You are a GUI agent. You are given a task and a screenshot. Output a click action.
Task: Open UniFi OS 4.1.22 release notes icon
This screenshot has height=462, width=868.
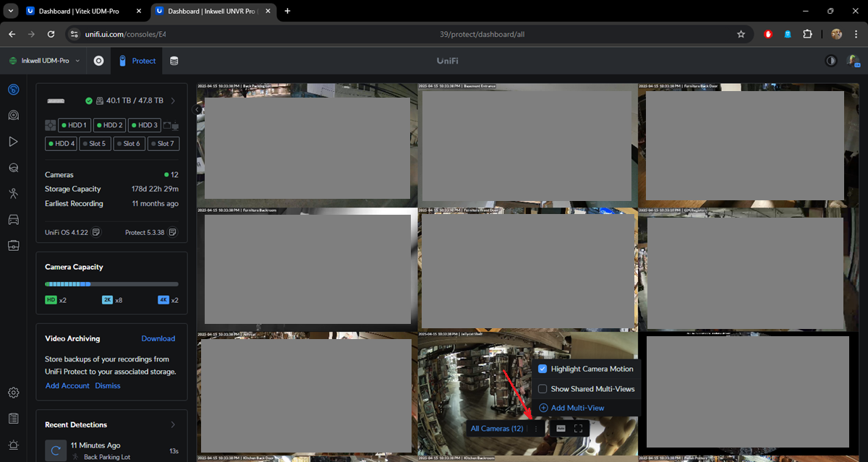tap(96, 232)
